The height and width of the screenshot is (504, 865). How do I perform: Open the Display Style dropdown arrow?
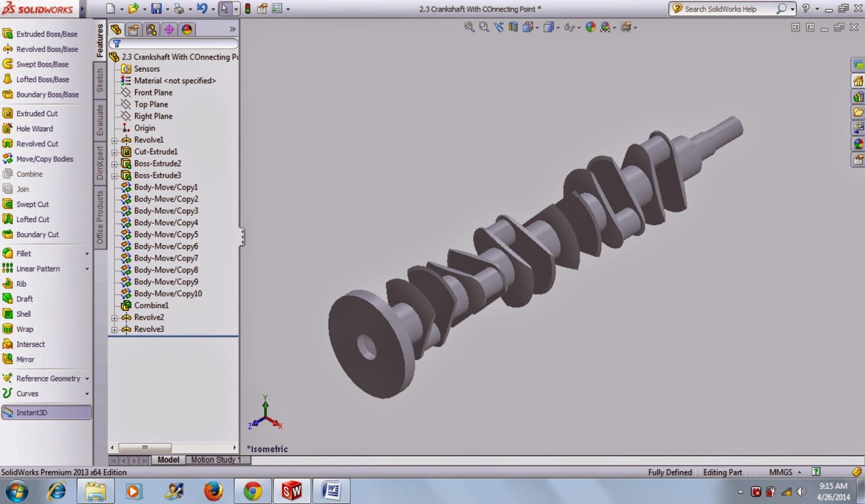[558, 27]
